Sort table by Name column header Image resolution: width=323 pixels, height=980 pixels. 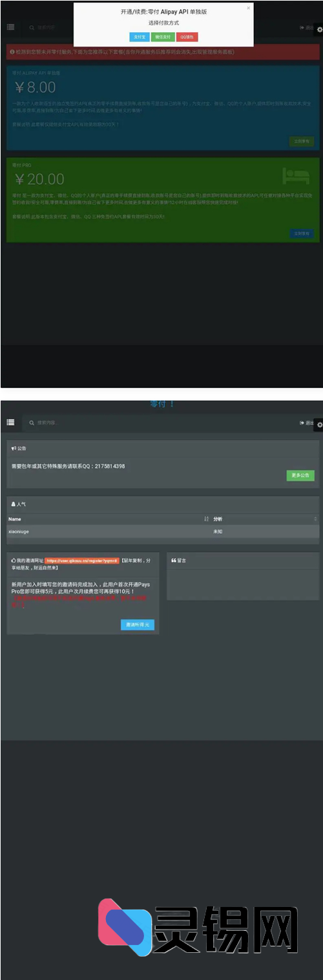(x=109, y=518)
